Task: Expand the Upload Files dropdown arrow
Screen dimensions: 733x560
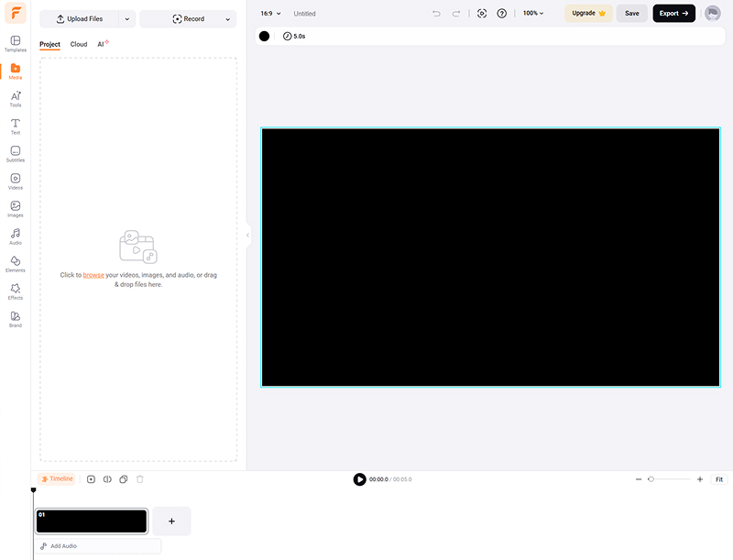Action: [x=126, y=19]
